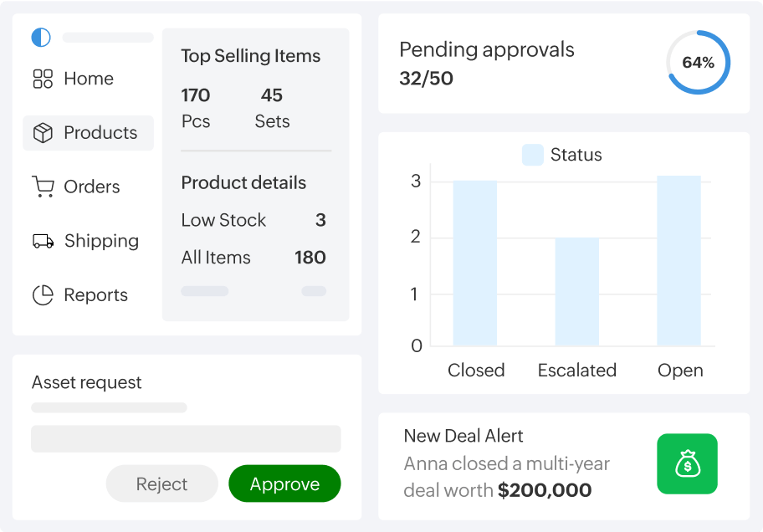Image resolution: width=763 pixels, height=532 pixels.
Task: Open Orders using the shopping cart icon
Action: coord(44,186)
